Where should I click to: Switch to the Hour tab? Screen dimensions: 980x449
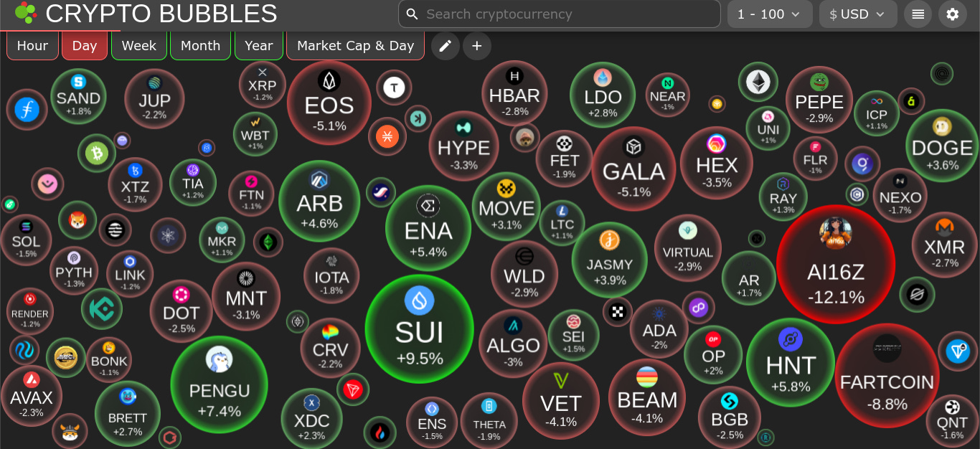32,45
